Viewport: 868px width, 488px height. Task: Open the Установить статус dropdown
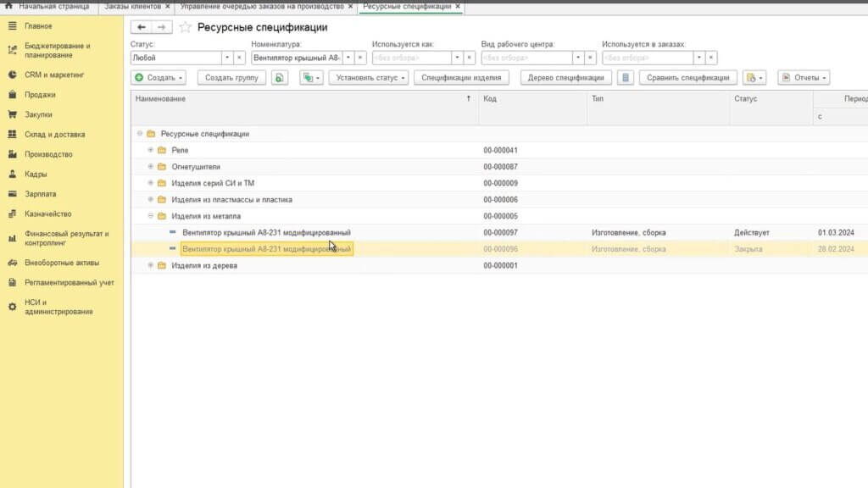coord(367,78)
